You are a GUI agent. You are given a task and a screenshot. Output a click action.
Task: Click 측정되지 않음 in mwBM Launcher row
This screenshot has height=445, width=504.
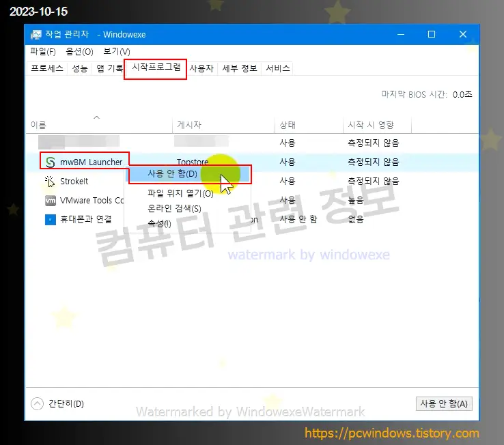373,162
